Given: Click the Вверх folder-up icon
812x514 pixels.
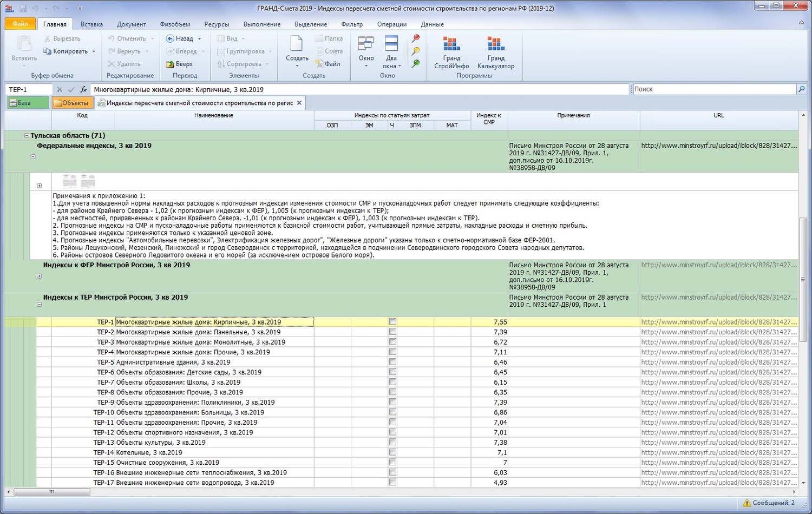Looking at the screenshot, I should click(x=170, y=64).
